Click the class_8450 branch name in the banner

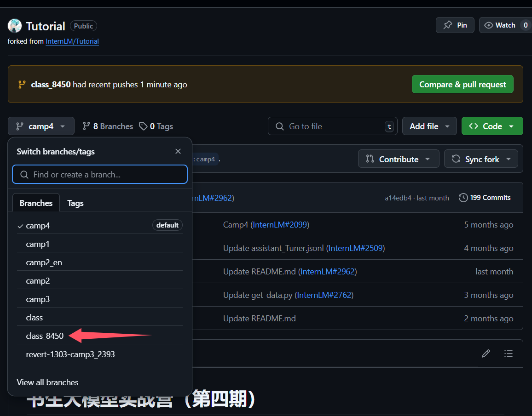(x=51, y=85)
